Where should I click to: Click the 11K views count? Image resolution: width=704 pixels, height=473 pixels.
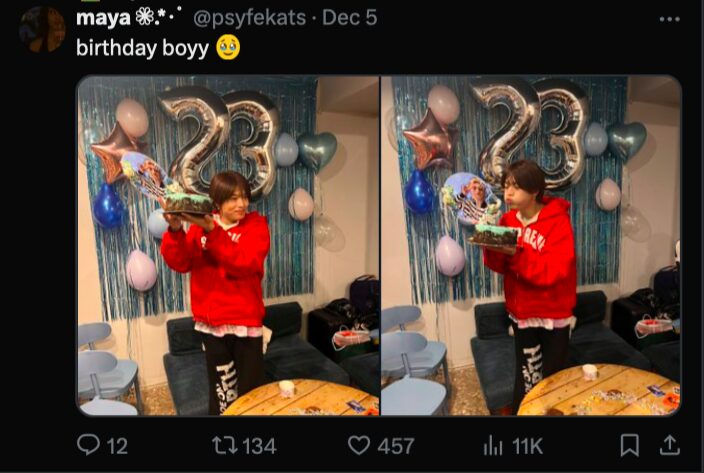pos(527,446)
